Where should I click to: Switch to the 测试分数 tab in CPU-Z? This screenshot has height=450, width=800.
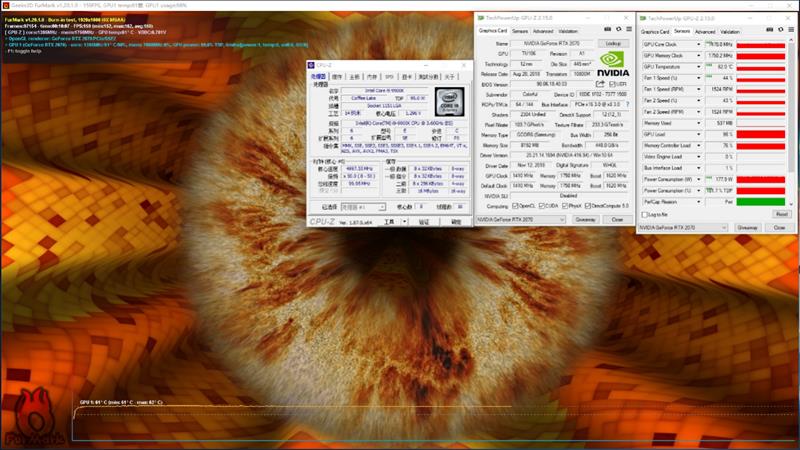[428, 77]
